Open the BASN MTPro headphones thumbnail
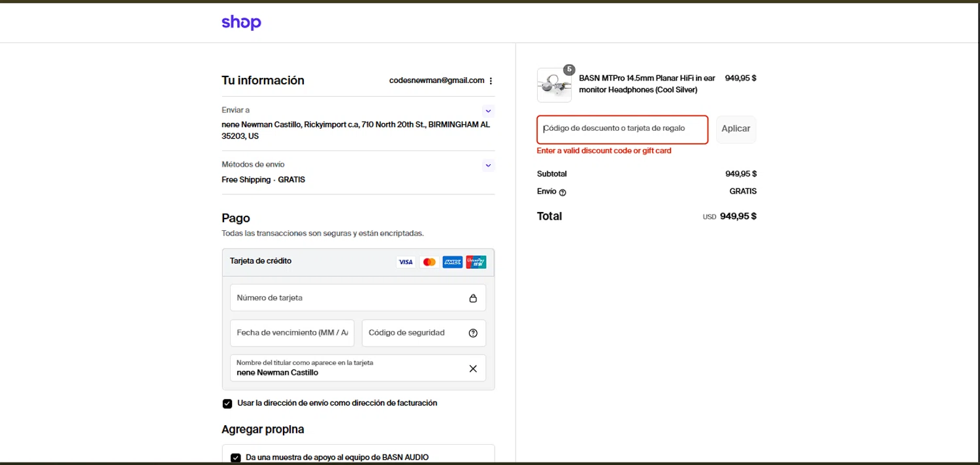 pyautogui.click(x=554, y=85)
